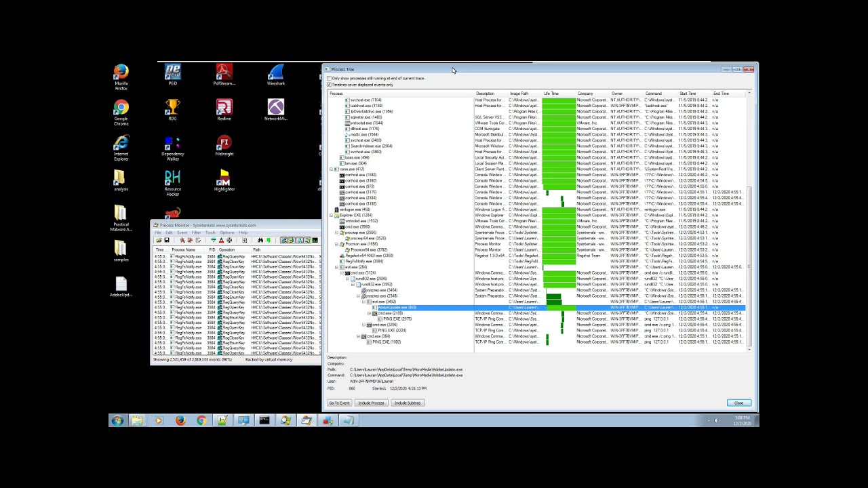Open the Windows Start button
The height and width of the screenshot is (488, 868).
coord(117,420)
